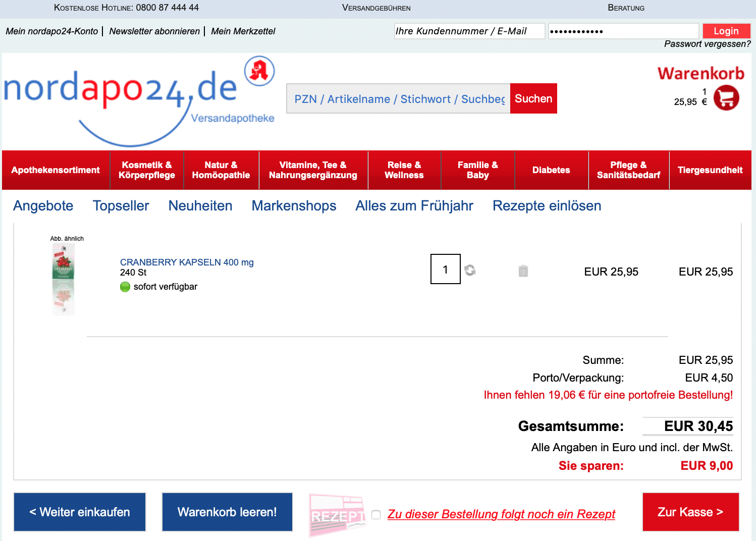Open Mein Merkzettel link
The width and height of the screenshot is (756, 541).
pos(243,31)
